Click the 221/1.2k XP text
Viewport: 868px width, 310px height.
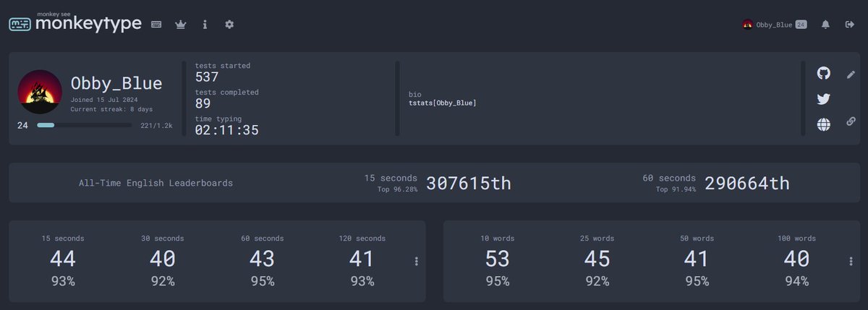157,125
